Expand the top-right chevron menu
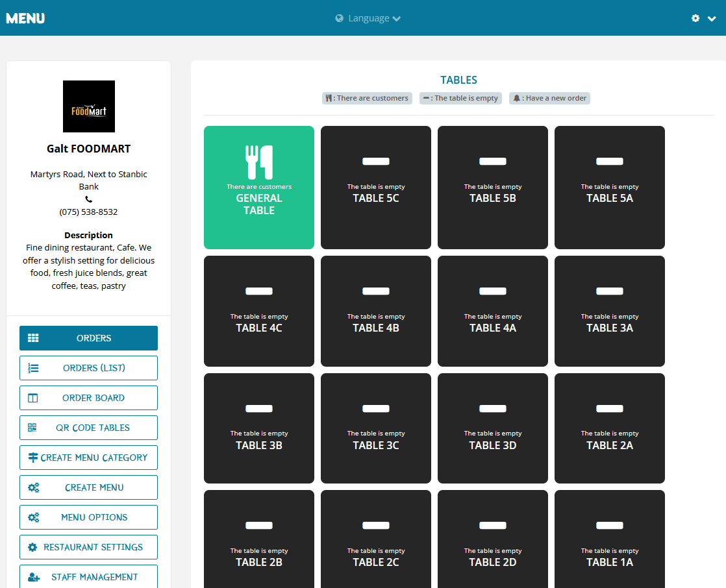Viewport: 726px width, 588px height. point(712,19)
